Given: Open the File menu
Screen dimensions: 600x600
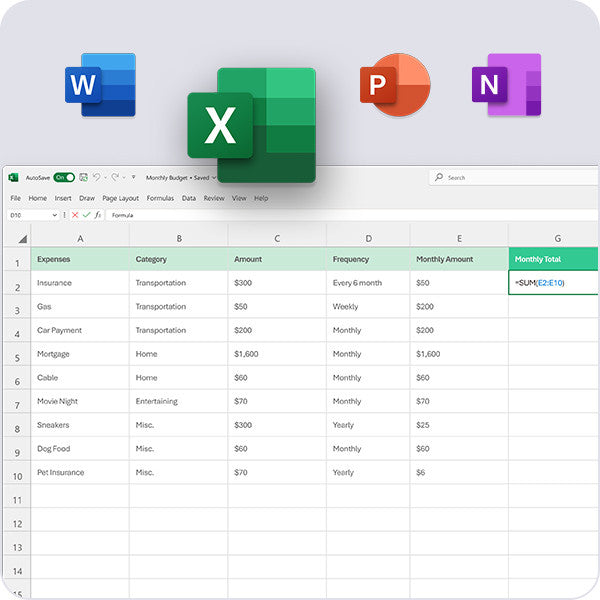Looking at the screenshot, I should pos(15,198).
